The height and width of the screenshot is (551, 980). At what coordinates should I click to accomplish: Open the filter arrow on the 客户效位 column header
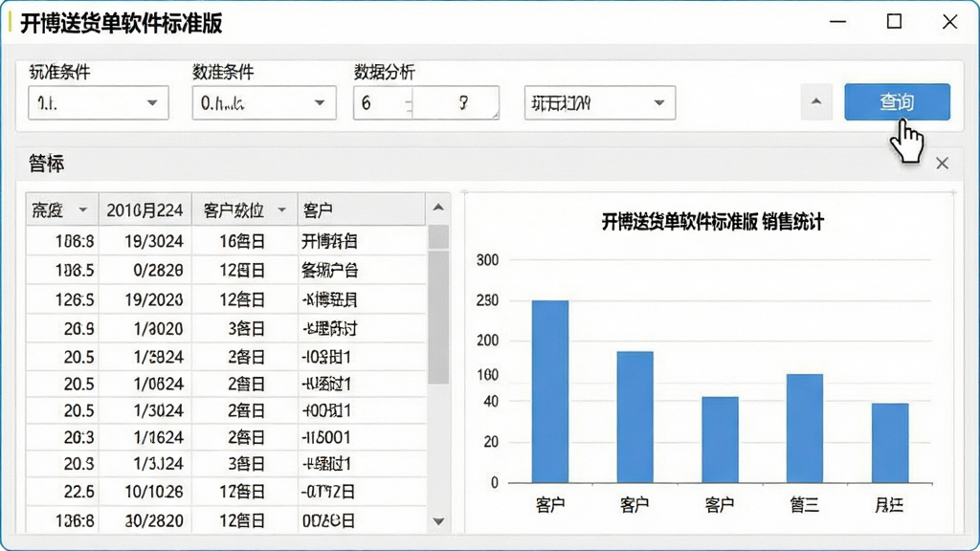[x=281, y=209]
